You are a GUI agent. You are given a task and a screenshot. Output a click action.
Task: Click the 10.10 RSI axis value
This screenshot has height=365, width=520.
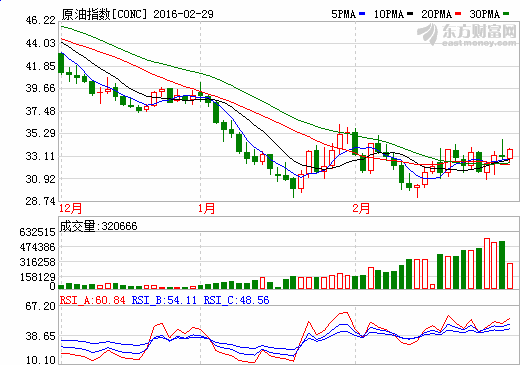coord(41,360)
